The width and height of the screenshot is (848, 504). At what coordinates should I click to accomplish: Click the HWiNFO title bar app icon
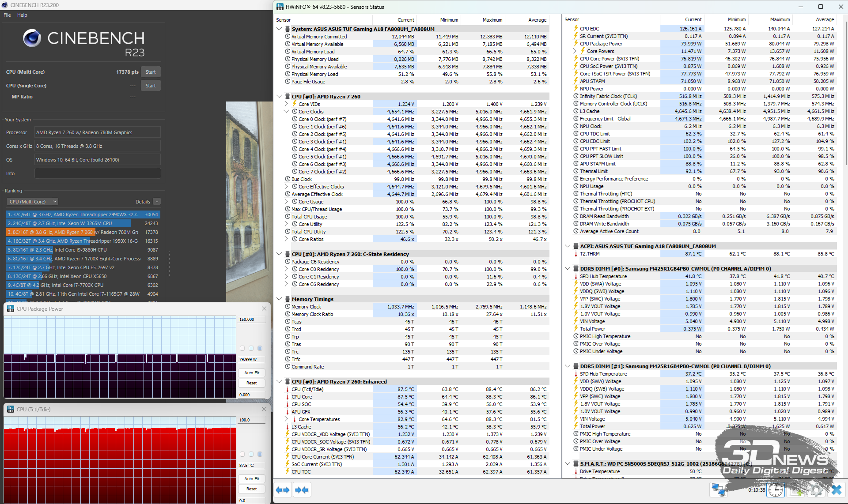pyautogui.click(x=280, y=7)
